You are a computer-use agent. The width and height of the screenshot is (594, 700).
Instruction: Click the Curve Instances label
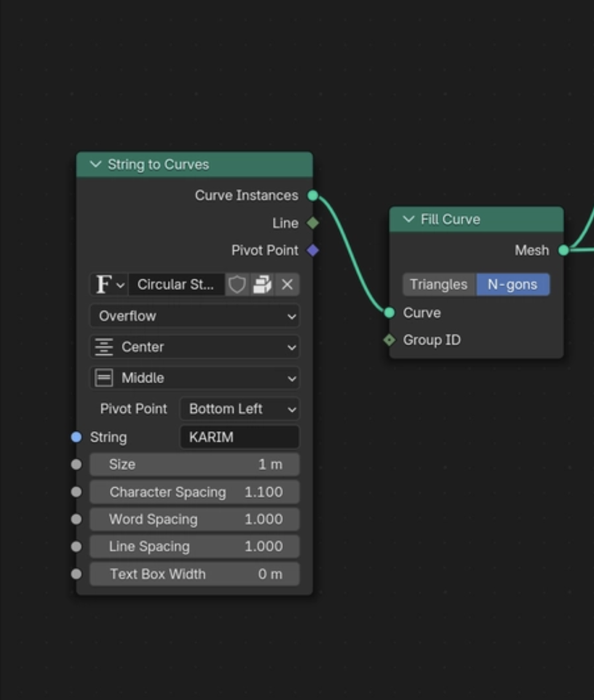[247, 196]
